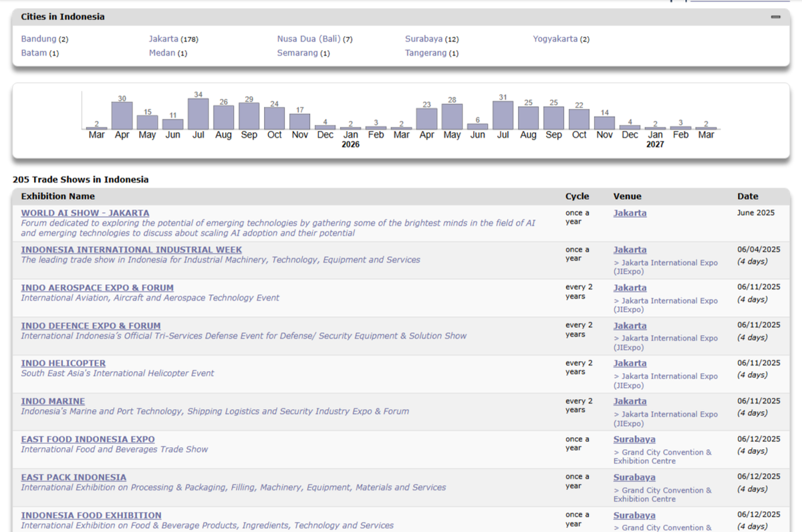Viewport: 802px width, 532px height.
Task: Open INDO DEFENCE EXPO & FORUM link
Action: (91, 326)
